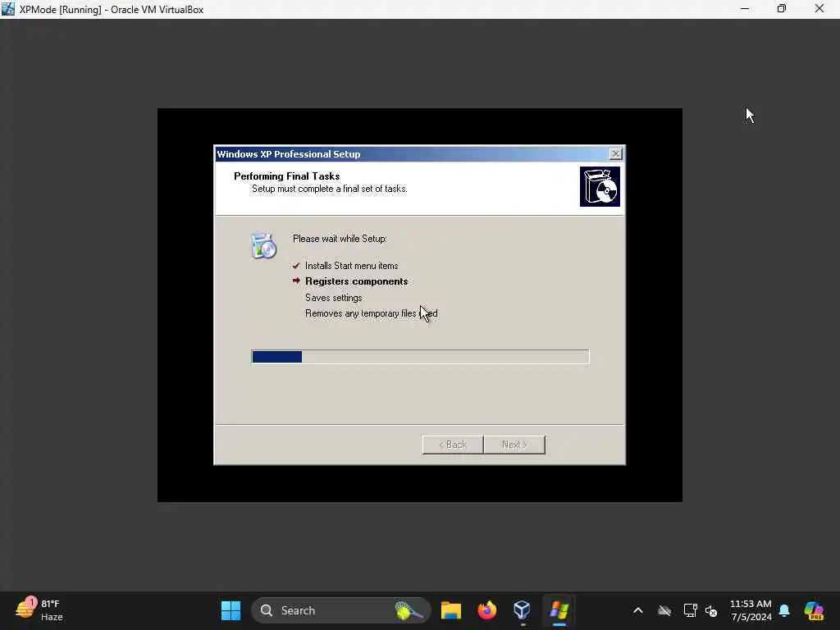840x630 pixels.
Task: Click the small setup disc icon beside Please wait
Action: [x=263, y=246]
